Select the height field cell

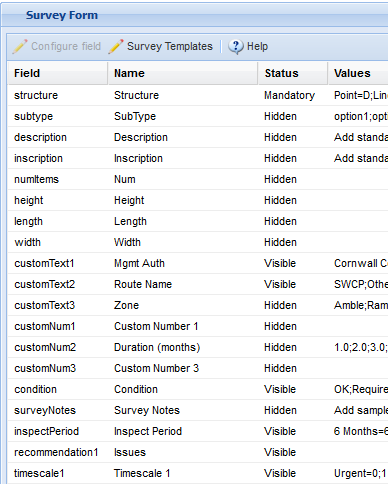click(x=58, y=200)
